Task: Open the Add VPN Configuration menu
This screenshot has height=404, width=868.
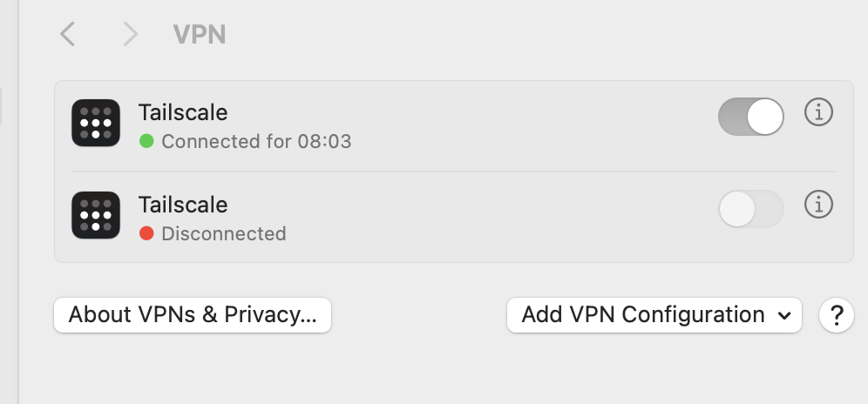Action: (x=654, y=315)
